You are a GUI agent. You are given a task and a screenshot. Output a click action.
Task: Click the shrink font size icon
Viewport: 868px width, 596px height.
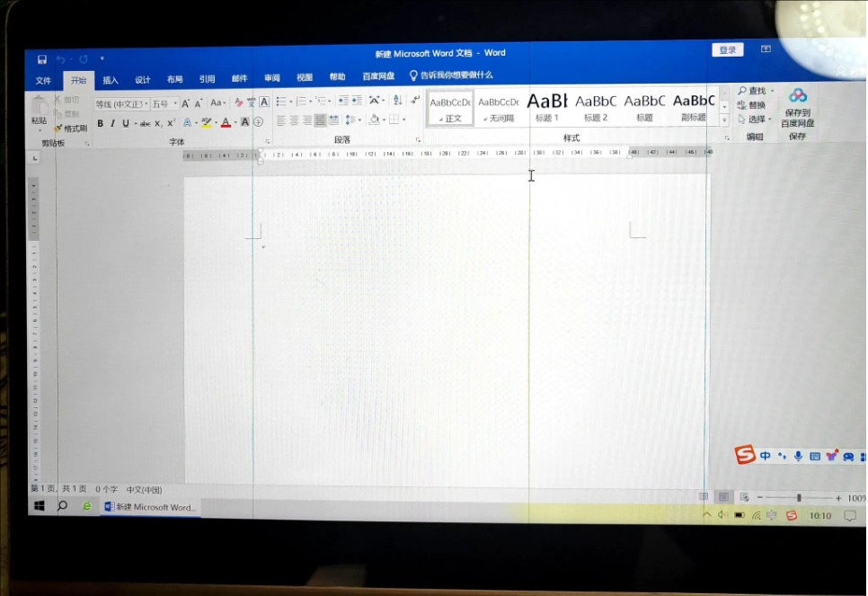pos(199,103)
